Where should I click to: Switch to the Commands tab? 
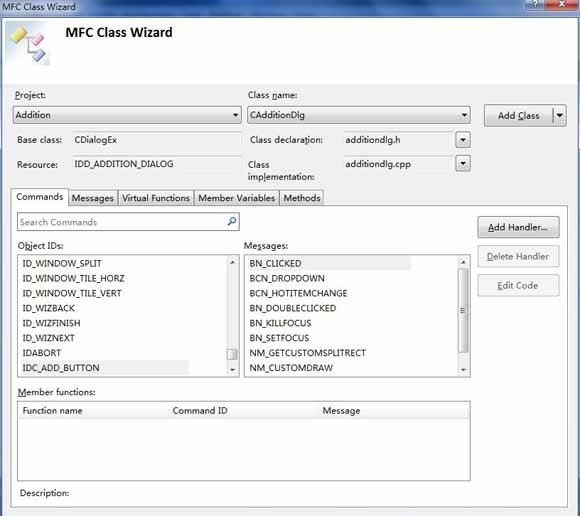pos(40,197)
